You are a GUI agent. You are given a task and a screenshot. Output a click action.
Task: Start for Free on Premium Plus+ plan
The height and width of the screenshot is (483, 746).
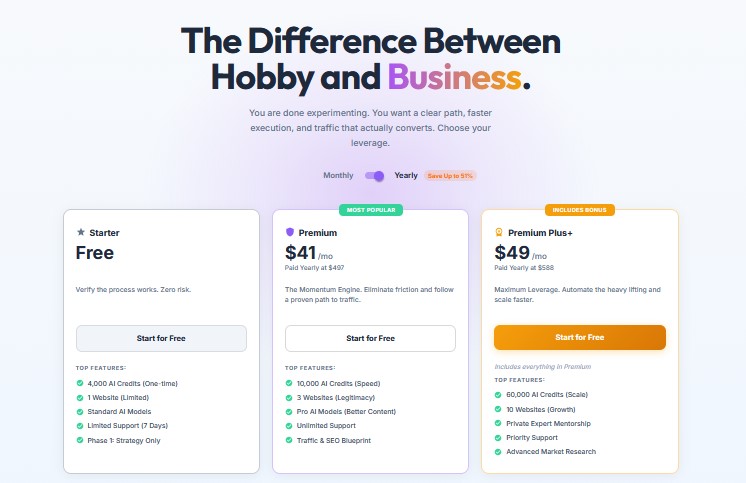coord(579,338)
